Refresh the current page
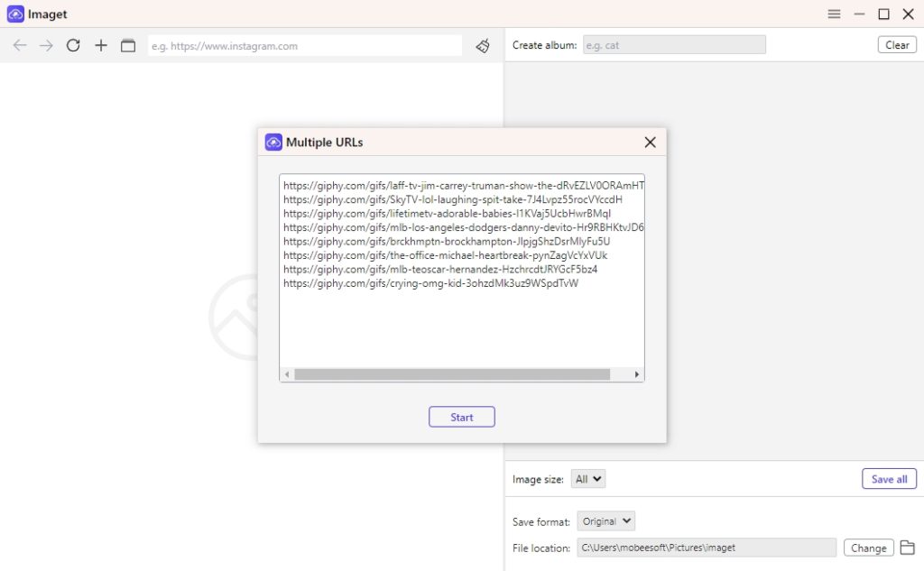The height and width of the screenshot is (571, 924). [73, 45]
